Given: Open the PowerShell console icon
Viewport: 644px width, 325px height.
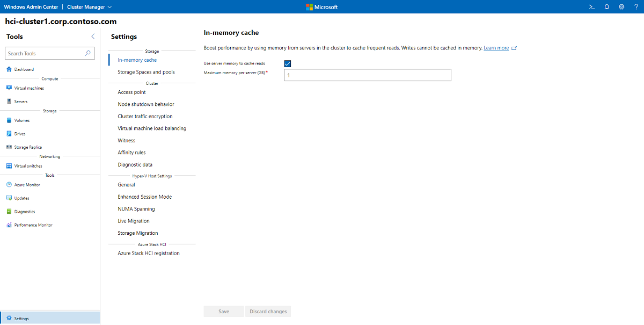Looking at the screenshot, I should tap(591, 7).
